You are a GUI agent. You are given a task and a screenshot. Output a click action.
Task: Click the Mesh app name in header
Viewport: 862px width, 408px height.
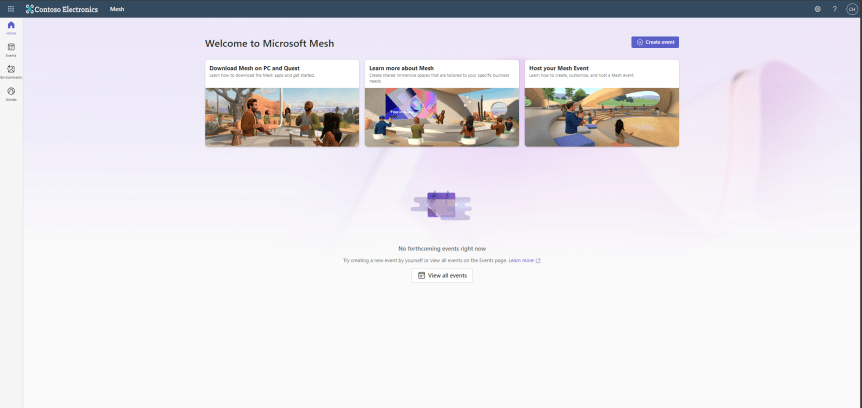(117, 9)
